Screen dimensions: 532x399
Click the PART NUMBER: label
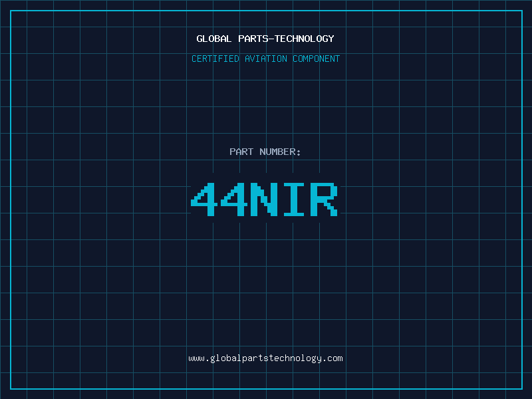[x=265, y=152]
